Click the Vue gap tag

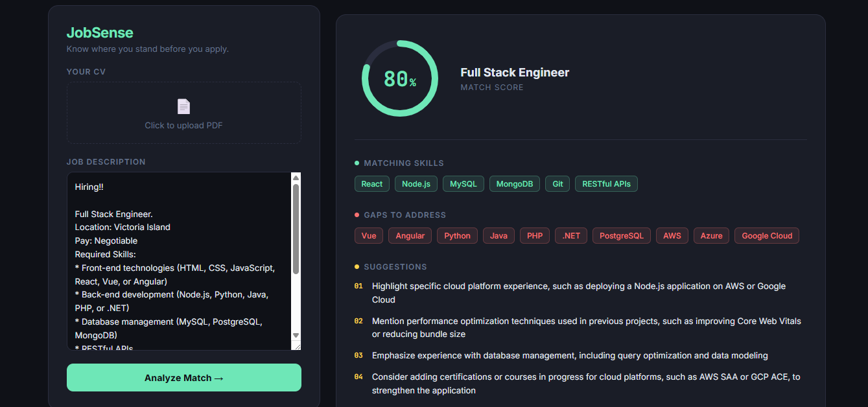tap(369, 236)
